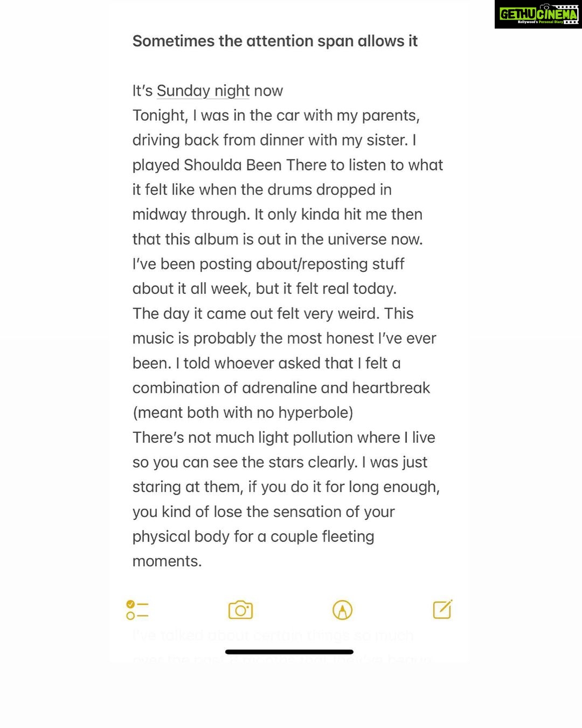This screenshot has width=582, height=728.
Task: Tap the line starting 'midway through'
Action: (278, 214)
